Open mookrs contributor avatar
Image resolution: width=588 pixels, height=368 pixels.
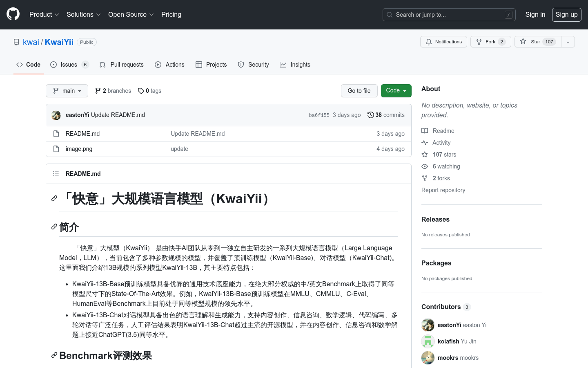[428, 358]
